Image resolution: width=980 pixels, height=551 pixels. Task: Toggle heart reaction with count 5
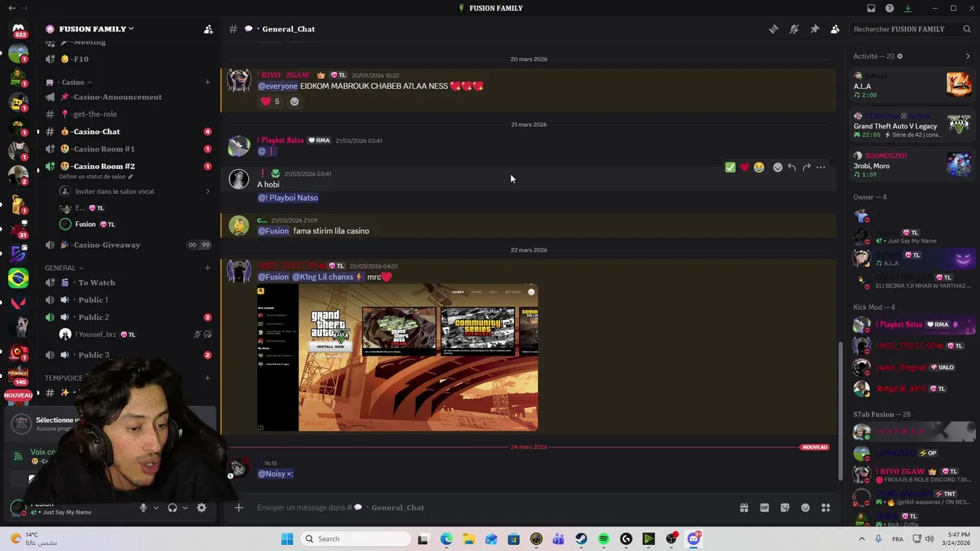(270, 101)
